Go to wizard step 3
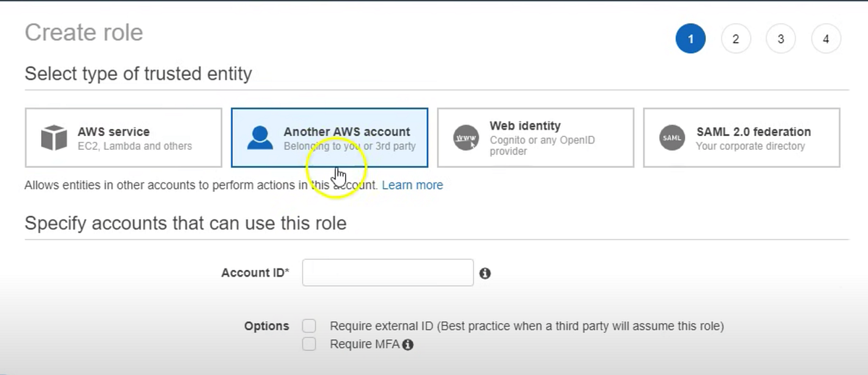868x375 pixels. tap(780, 39)
